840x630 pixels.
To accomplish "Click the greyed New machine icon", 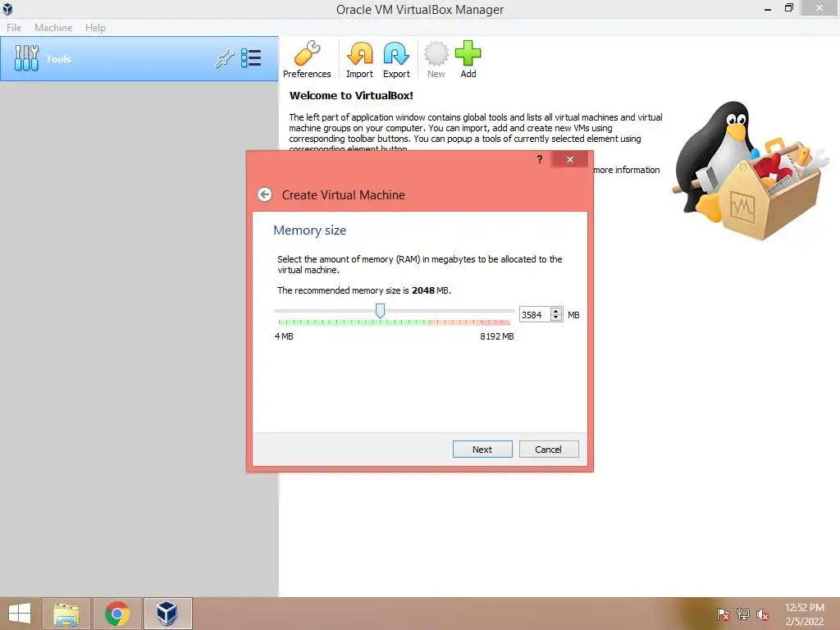I will [x=436, y=59].
